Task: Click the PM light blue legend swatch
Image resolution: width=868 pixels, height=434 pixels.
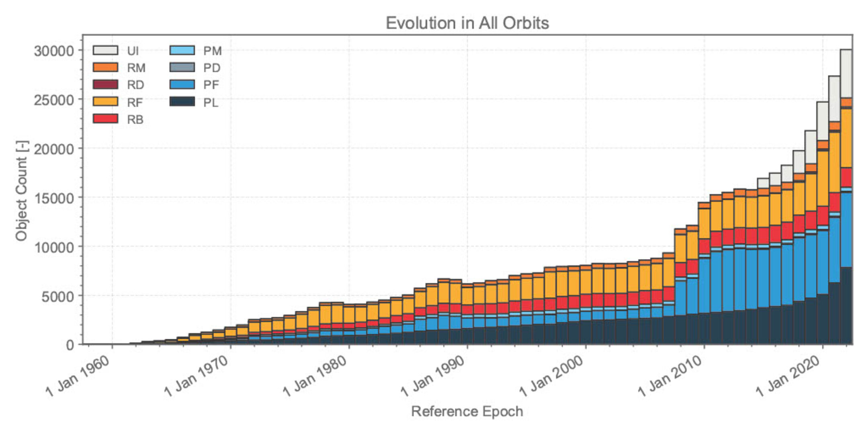Action: click(182, 50)
